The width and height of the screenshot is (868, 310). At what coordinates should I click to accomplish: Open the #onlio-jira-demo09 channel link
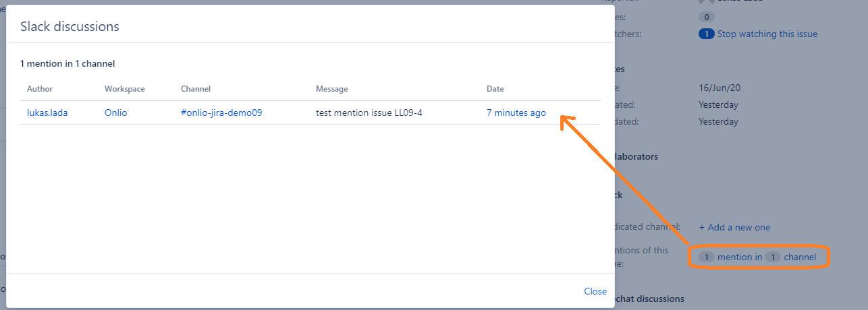pyautogui.click(x=221, y=113)
